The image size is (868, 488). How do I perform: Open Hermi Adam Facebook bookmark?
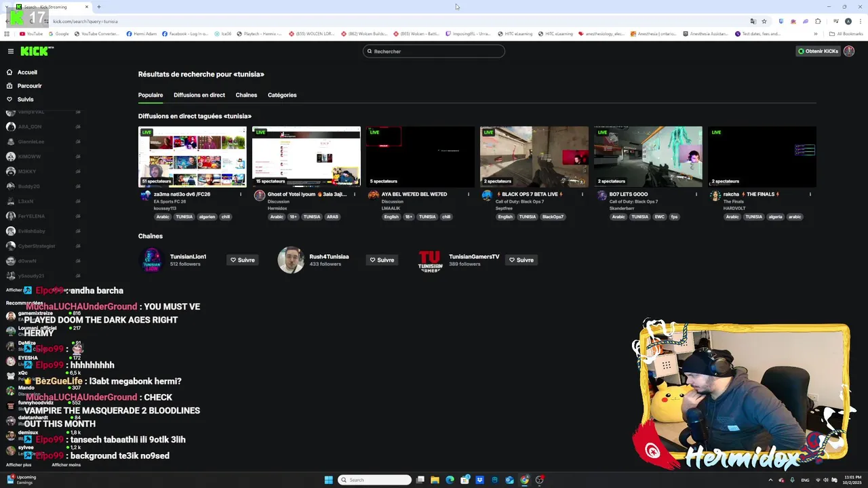[x=142, y=34]
